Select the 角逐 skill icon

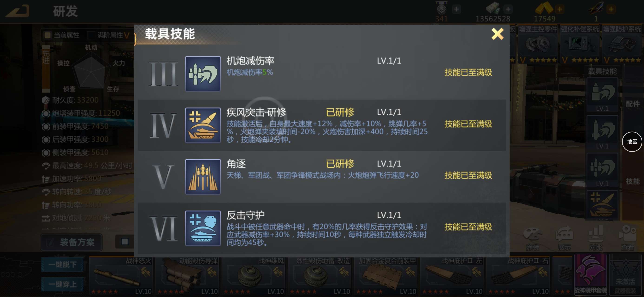pyautogui.click(x=203, y=177)
